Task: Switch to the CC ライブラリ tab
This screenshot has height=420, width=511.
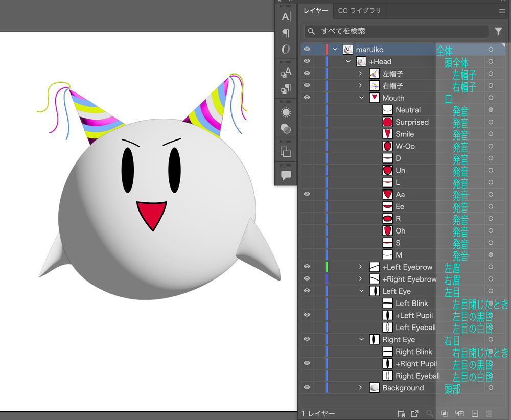Action: point(359,10)
